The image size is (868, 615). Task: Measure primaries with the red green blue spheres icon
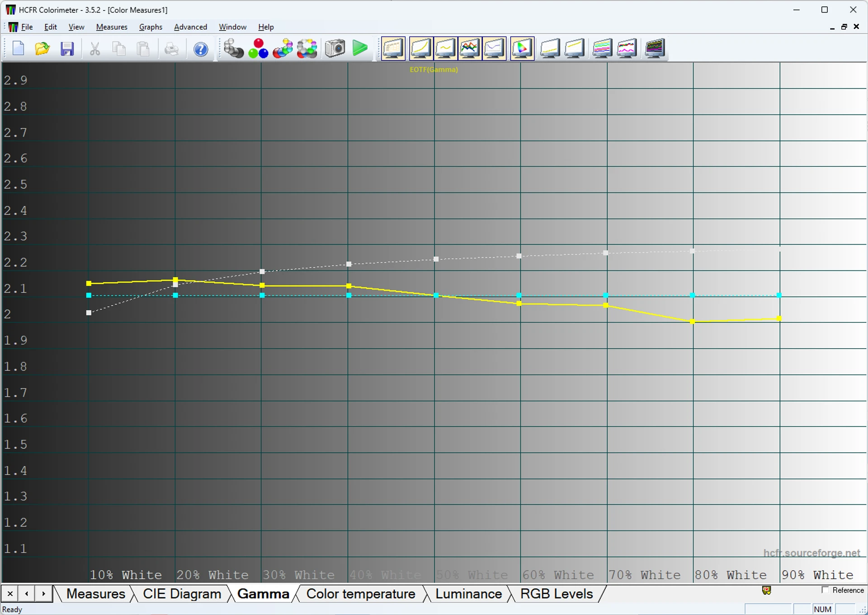258,48
